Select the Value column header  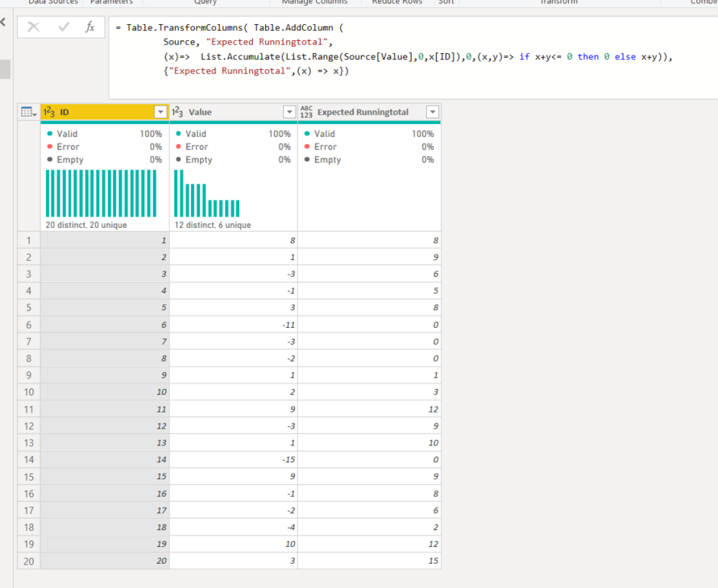click(x=234, y=112)
